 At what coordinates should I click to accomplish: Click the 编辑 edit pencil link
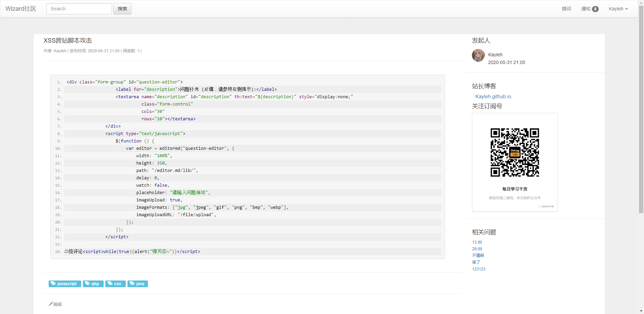(x=55, y=304)
